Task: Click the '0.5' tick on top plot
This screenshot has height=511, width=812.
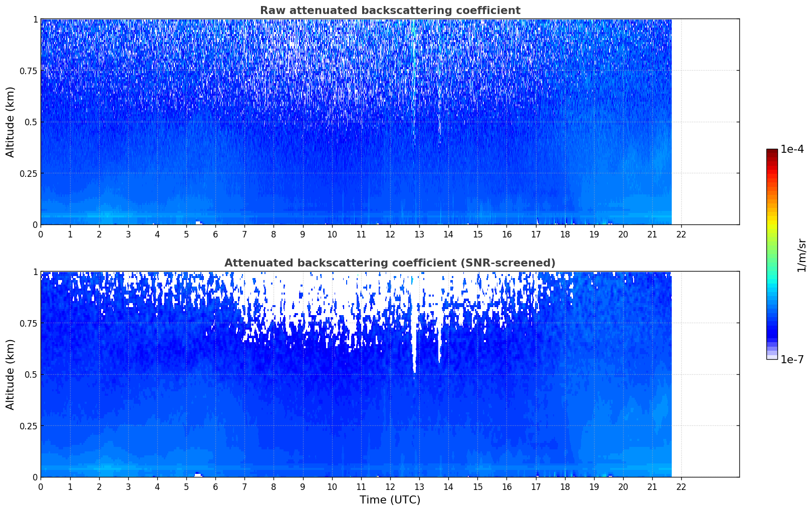Action: (x=31, y=122)
